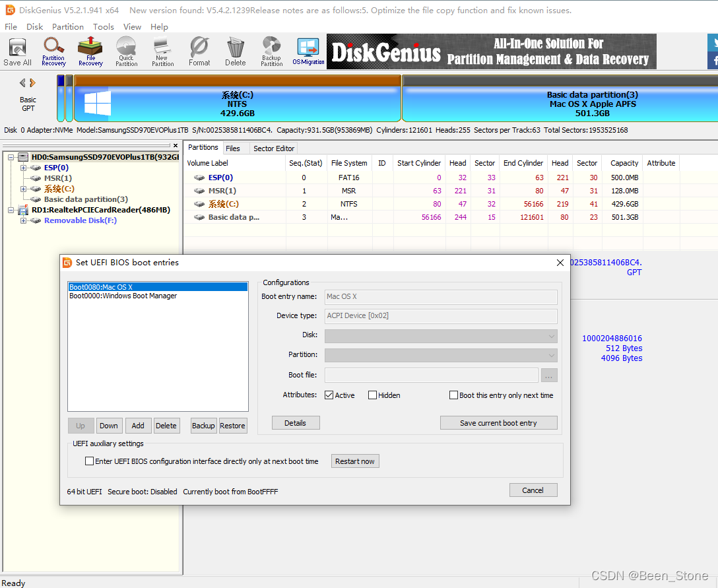The image size is (718, 588).
Task: Open the Partition Recovery tool
Action: click(x=53, y=51)
